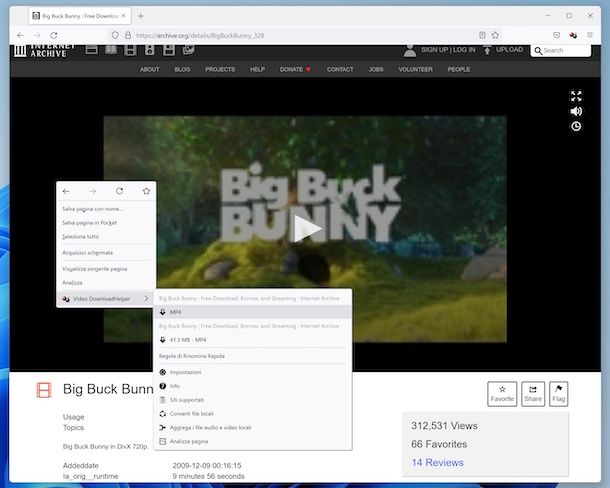Viewport: 610px width, 488px height.
Task: Open the ABOUT nav link
Action: [149, 69]
